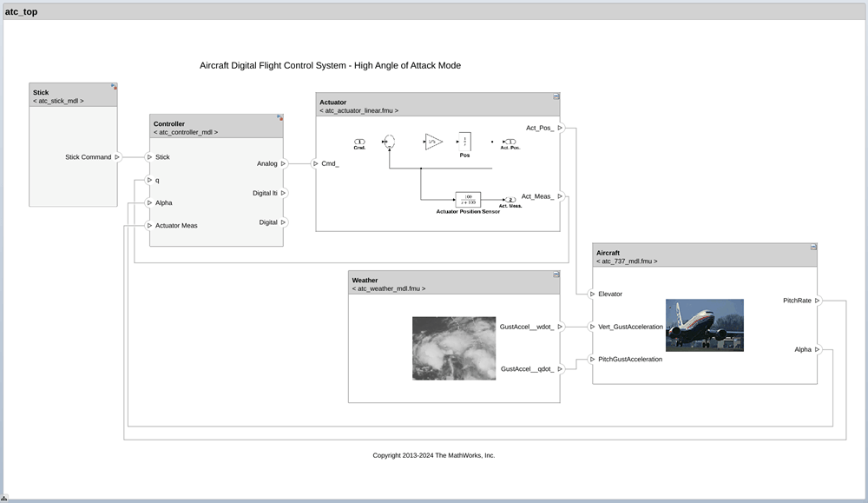Select the PitchGustAcceleration input port
The height and width of the screenshot is (503, 868).
tap(592, 359)
